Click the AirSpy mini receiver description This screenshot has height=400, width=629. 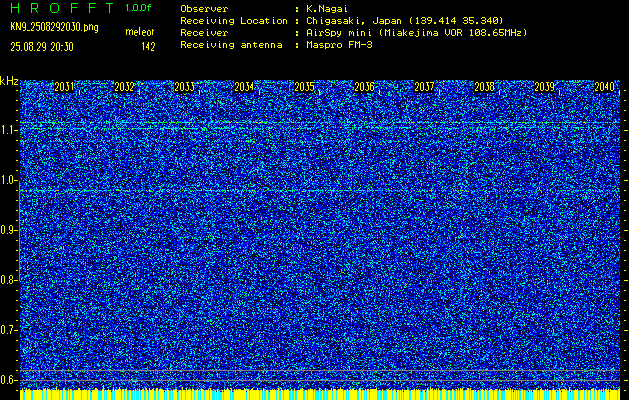point(417,33)
